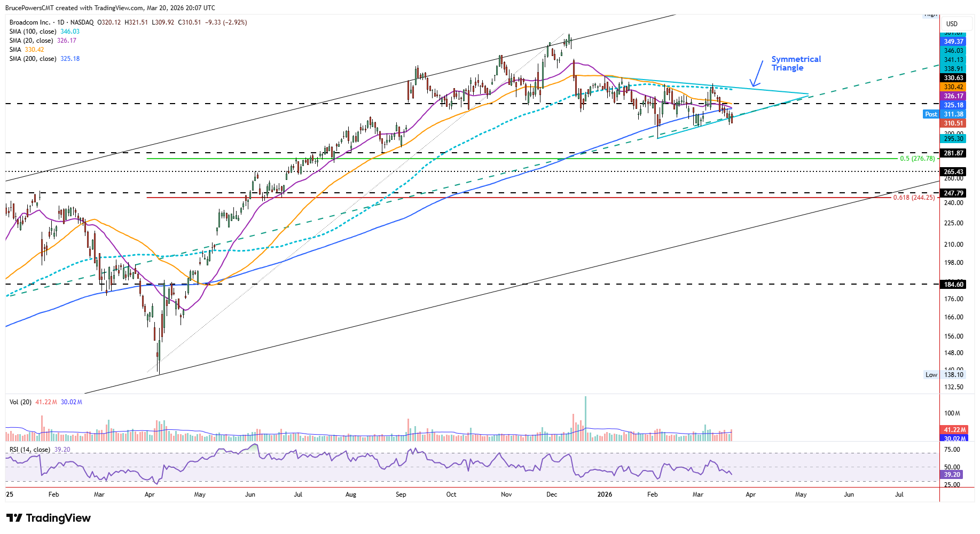This screenshot has width=980, height=534.
Task: Click the 156.00 price scale value
Action: pos(954,336)
